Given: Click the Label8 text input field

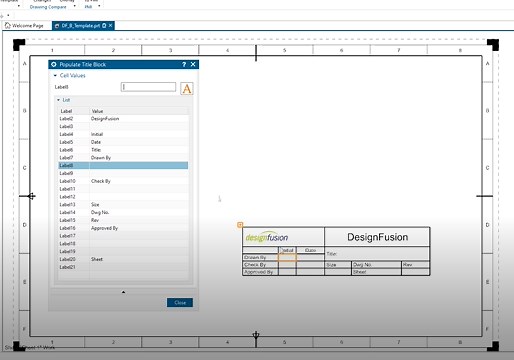Looking at the screenshot, I should [148, 87].
